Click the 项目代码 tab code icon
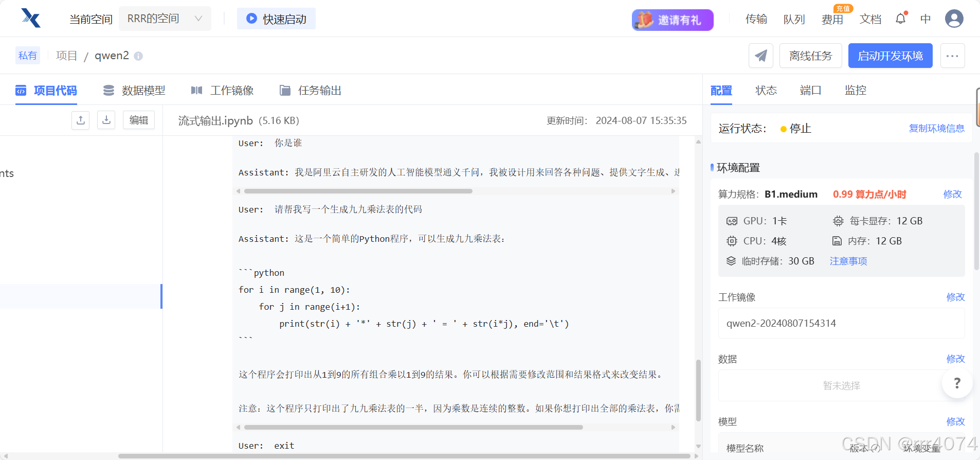The height and width of the screenshot is (460, 980). pos(21,91)
